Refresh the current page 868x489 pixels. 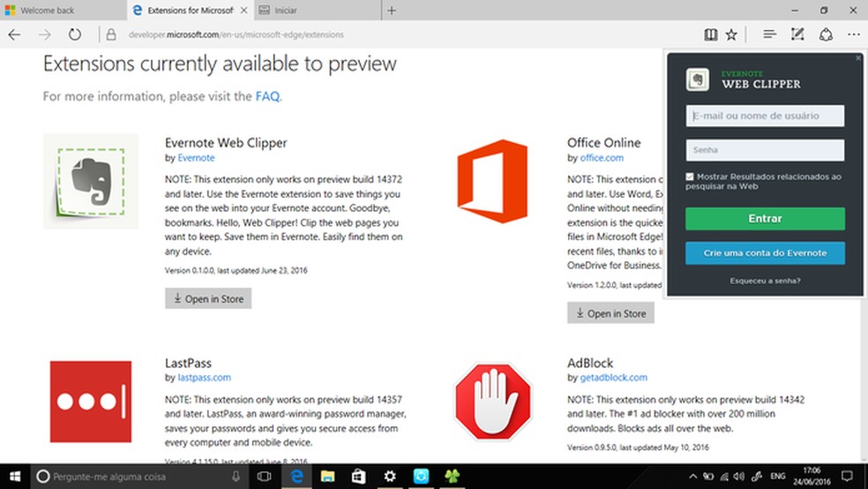(75, 34)
